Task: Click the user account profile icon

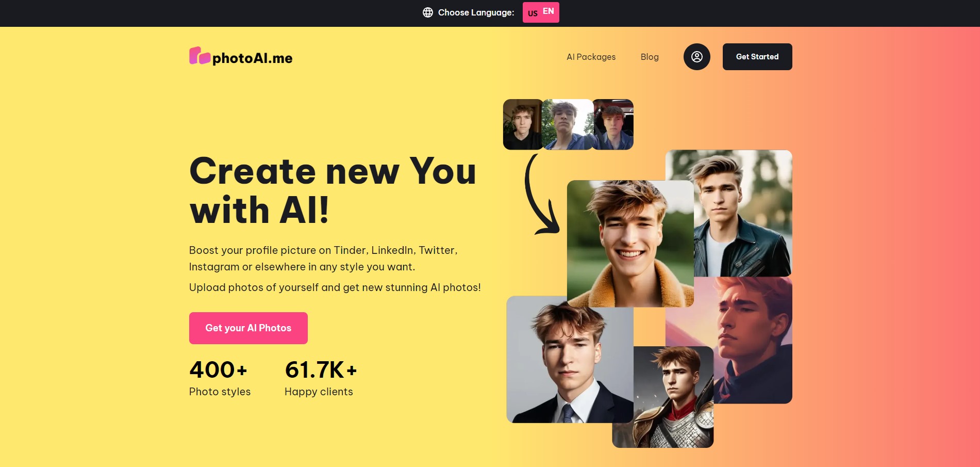Action: tap(697, 57)
